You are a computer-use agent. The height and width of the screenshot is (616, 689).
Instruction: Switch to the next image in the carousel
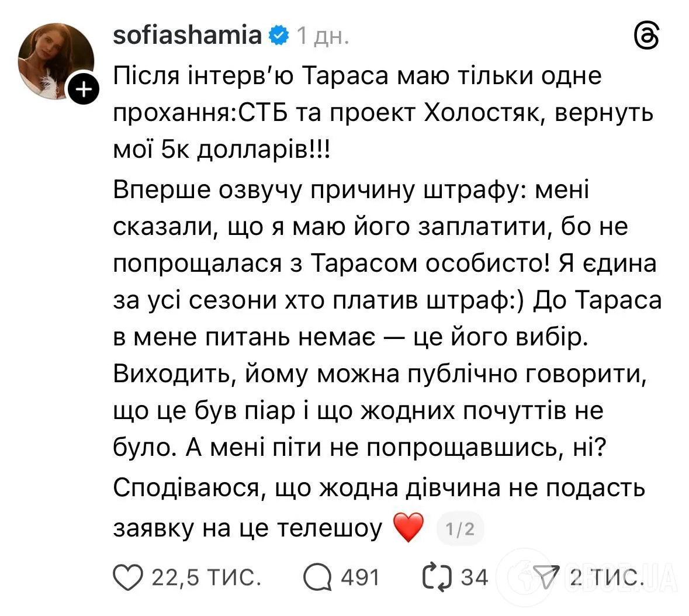460,528
